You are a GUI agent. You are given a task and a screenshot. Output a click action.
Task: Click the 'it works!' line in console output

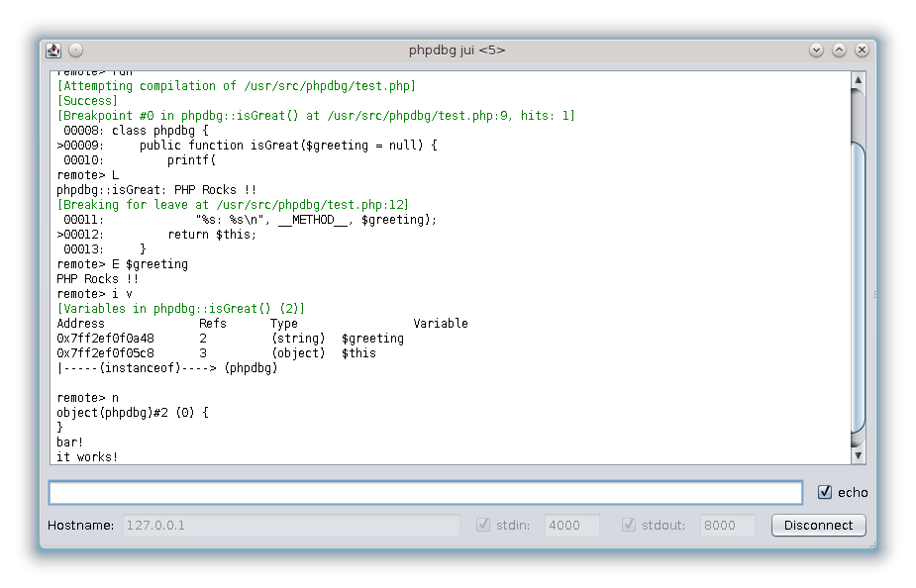[87, 456]
